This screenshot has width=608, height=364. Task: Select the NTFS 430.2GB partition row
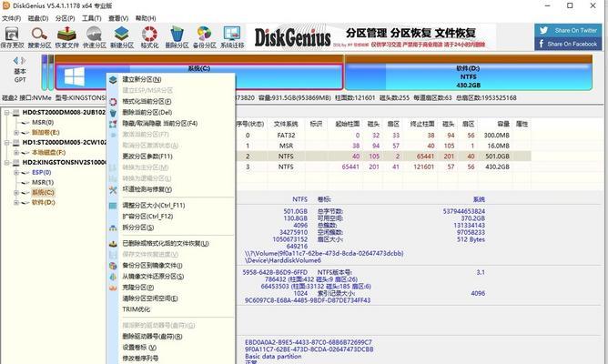point(383,167)
